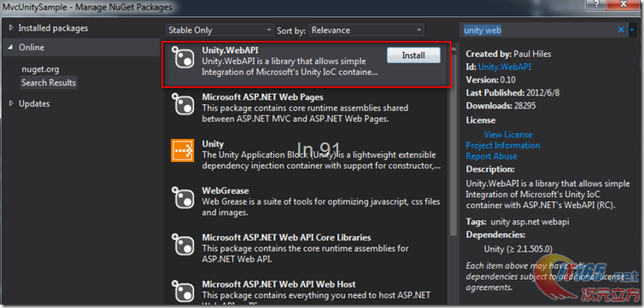
Task: Select Microsoft ASP.NET Web API Web Host title
Action: pos(278,284)
